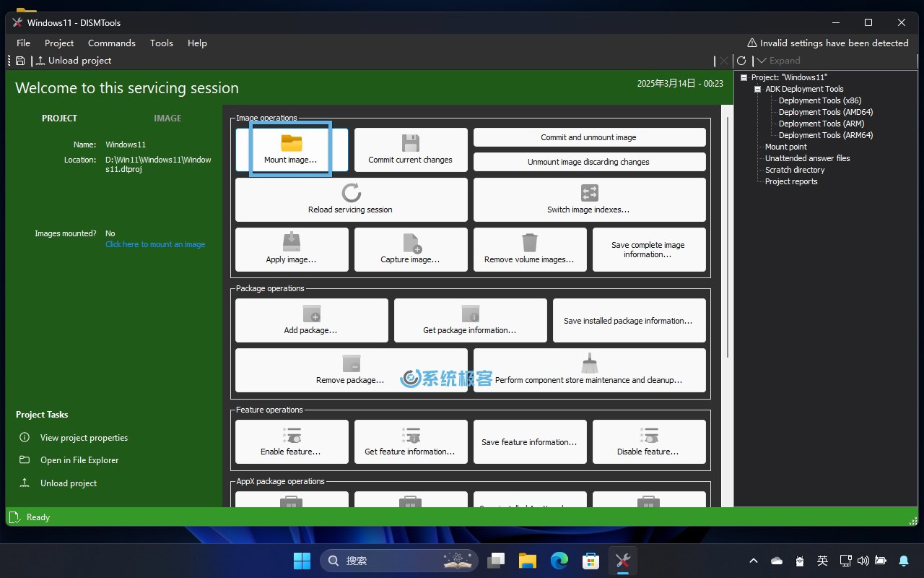Click the operations panel vertical scrollbar
Viewport: 924px width, 578px height.
[728, 236]
